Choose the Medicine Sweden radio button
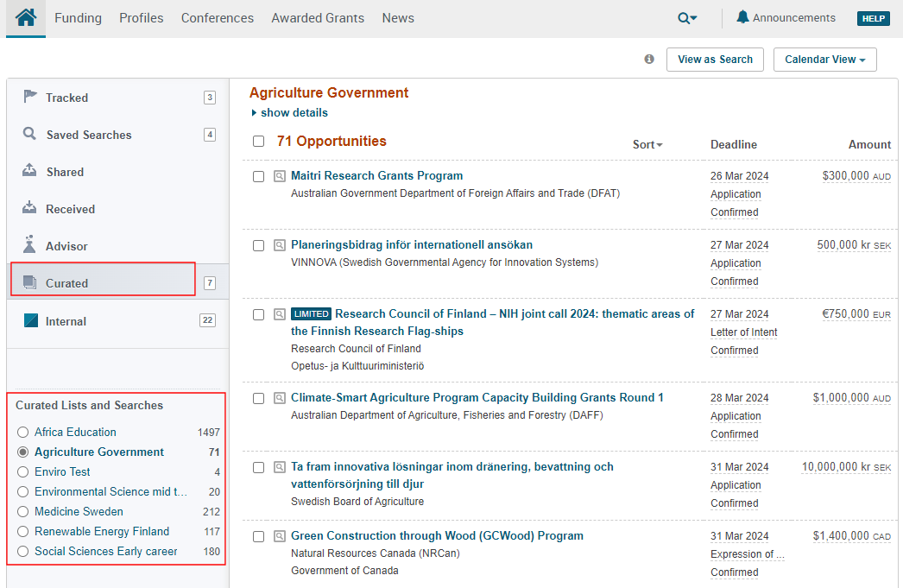903x588 pixels. click(x=23, y=511)
